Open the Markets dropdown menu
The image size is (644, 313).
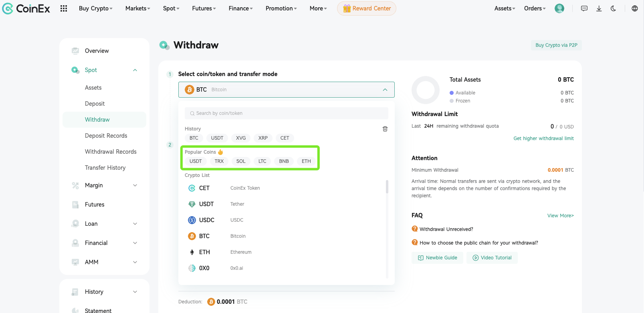click(x=137, y=8)
